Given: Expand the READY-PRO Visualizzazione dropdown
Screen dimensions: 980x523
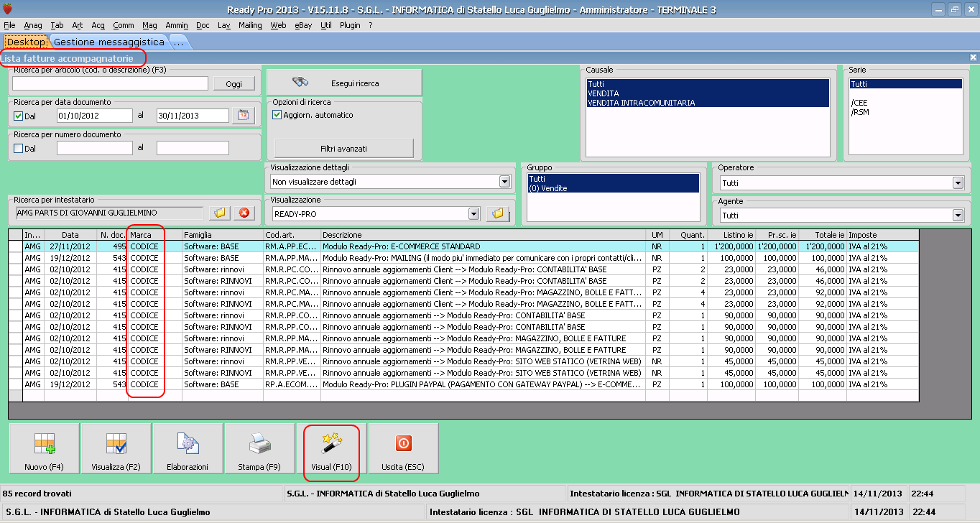Looking at the screenshot, I should 473,213.
